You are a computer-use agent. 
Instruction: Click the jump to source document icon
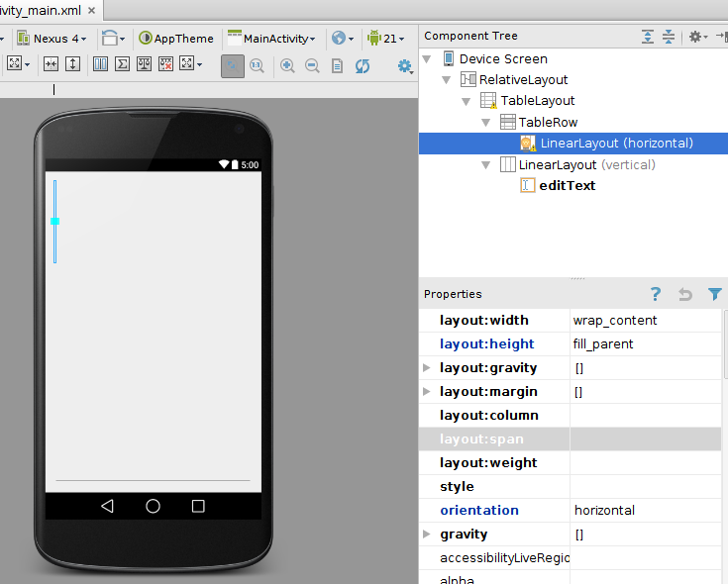tap(337, 66)
